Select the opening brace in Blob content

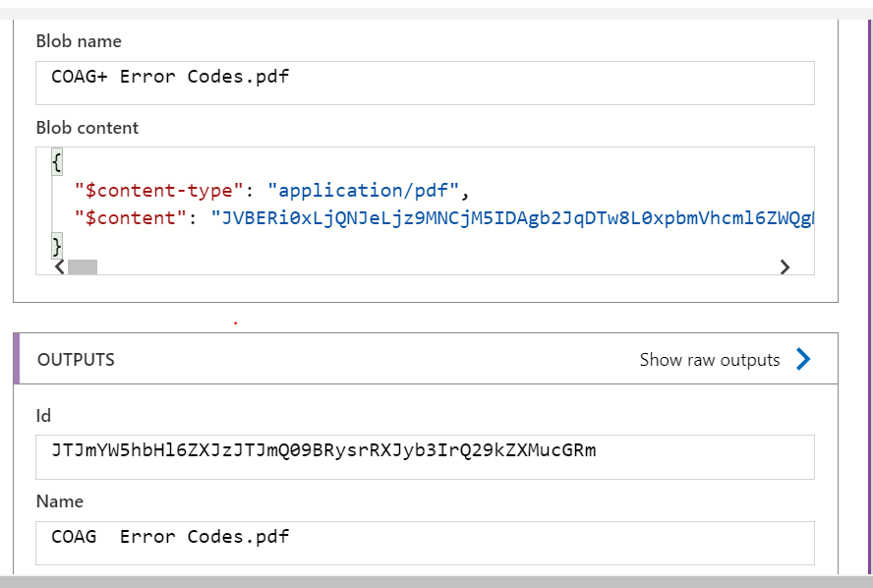click(x=57, y=161)
